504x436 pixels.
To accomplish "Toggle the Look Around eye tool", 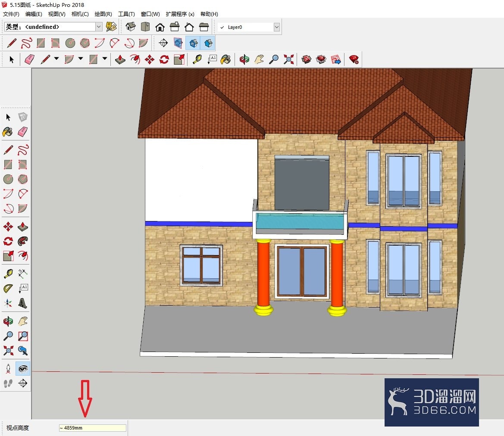I will point(23,368).
